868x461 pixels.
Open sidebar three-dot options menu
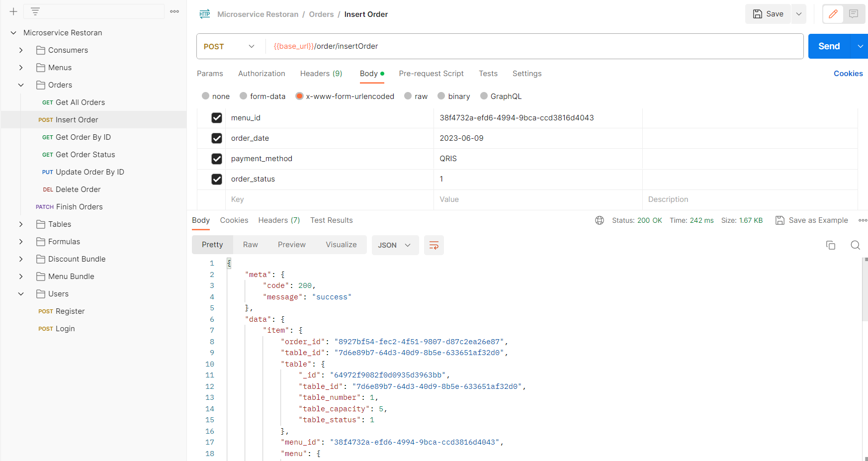[x=174, y=11]
